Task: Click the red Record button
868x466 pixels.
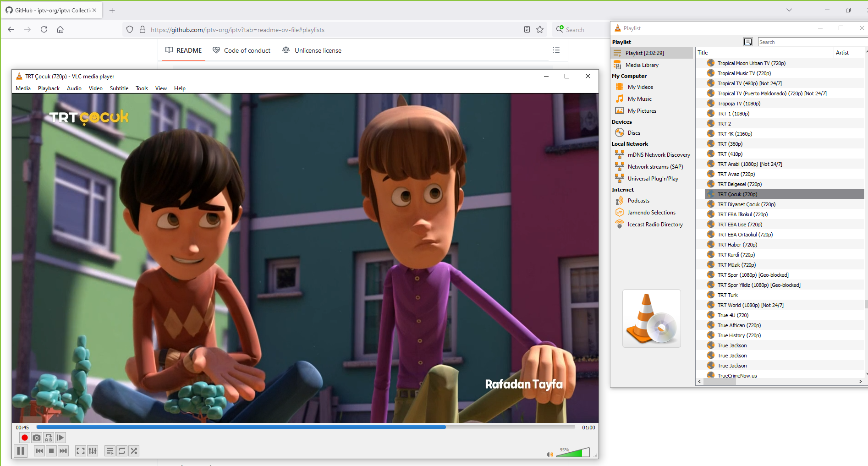Action: point(25,438)
